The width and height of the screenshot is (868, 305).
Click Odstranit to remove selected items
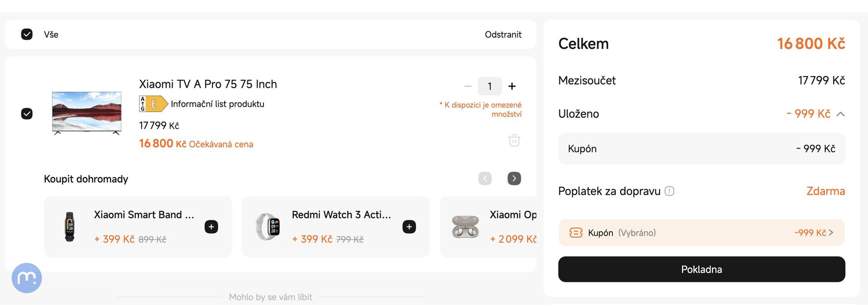503,34
